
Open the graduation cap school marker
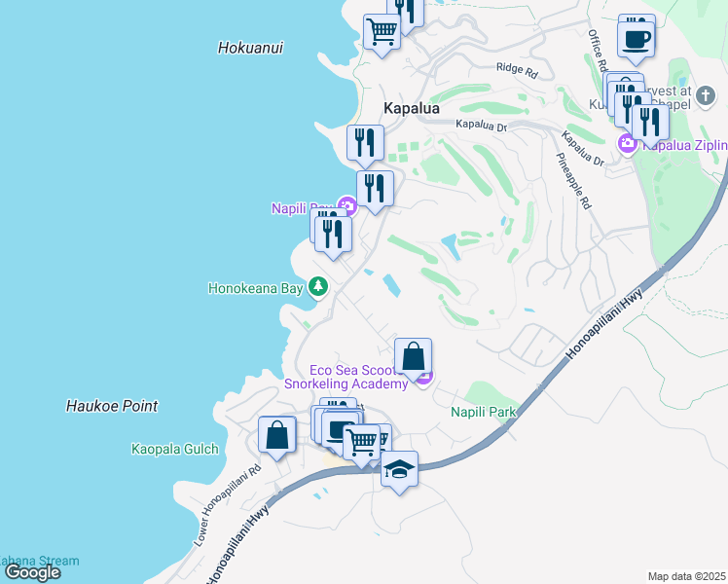click(x=399, y=470)
